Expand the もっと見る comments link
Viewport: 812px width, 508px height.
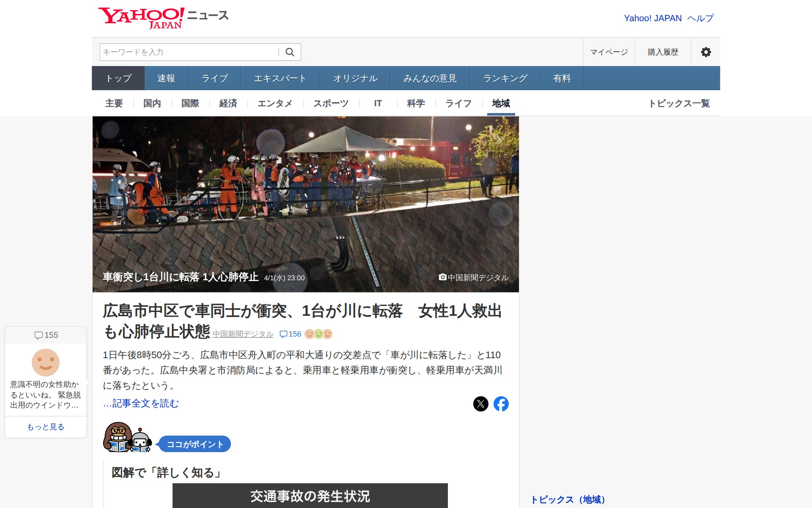46,427
